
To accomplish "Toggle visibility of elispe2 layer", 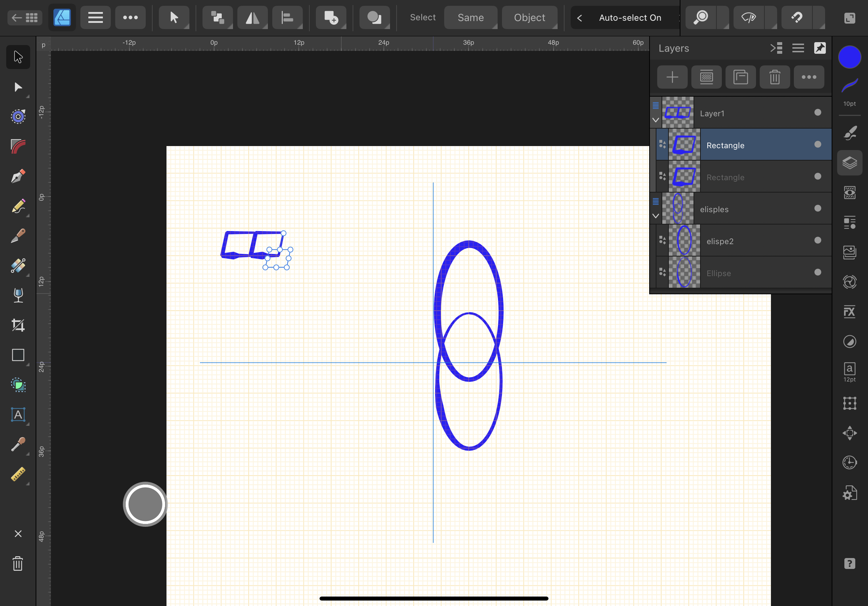I will coord(817,240).
